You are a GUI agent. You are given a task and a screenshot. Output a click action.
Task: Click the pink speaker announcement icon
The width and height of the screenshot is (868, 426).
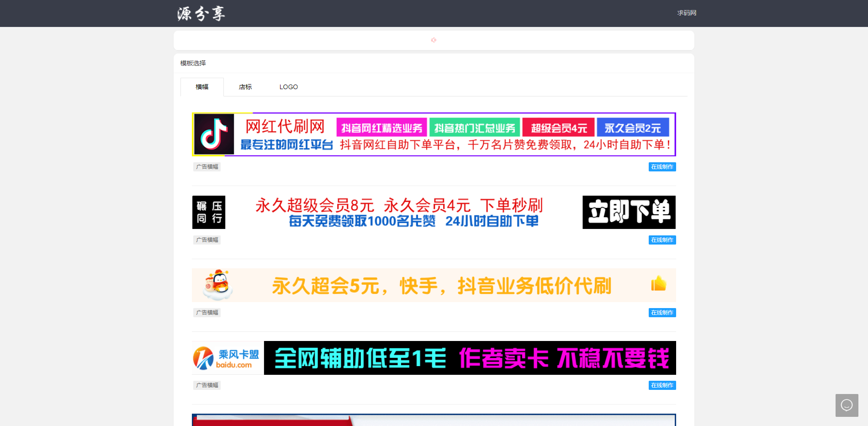coord(434,40)
